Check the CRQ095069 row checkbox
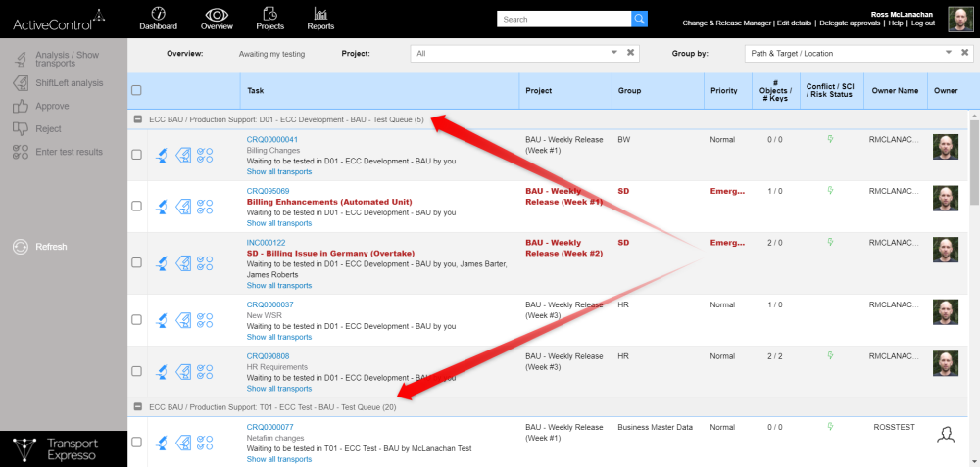This screenshot has height=467, width=980. pyautogui.click(x=136, y=206)
